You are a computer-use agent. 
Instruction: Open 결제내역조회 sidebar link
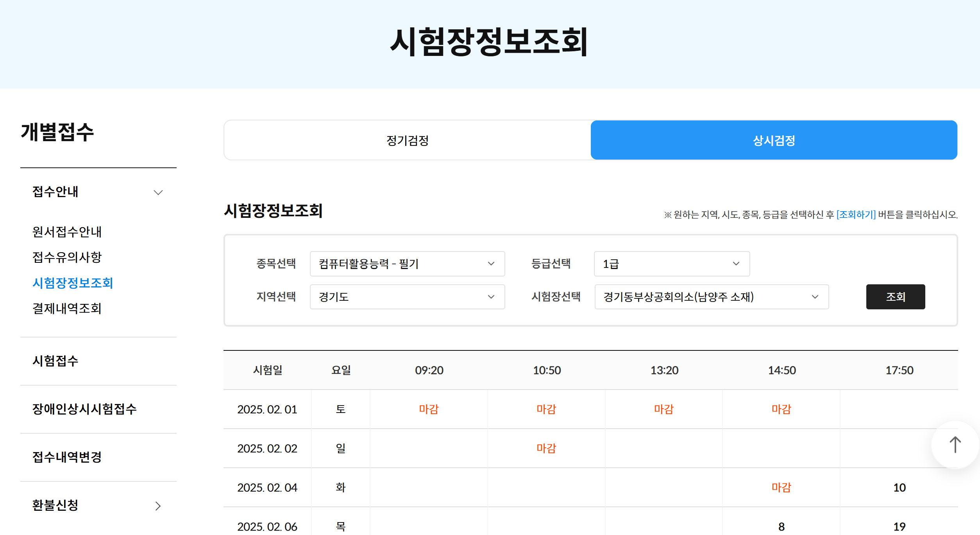point(67,309)
